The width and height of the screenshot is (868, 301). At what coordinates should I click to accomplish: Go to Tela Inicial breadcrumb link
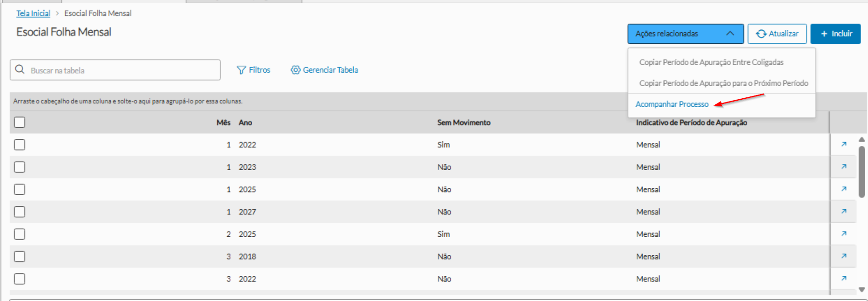33,14
